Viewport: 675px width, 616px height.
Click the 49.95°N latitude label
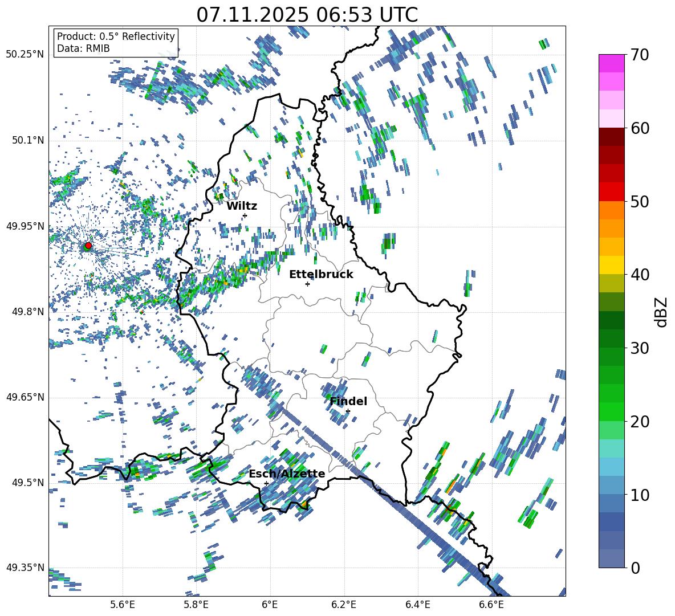tap(25, 226)
